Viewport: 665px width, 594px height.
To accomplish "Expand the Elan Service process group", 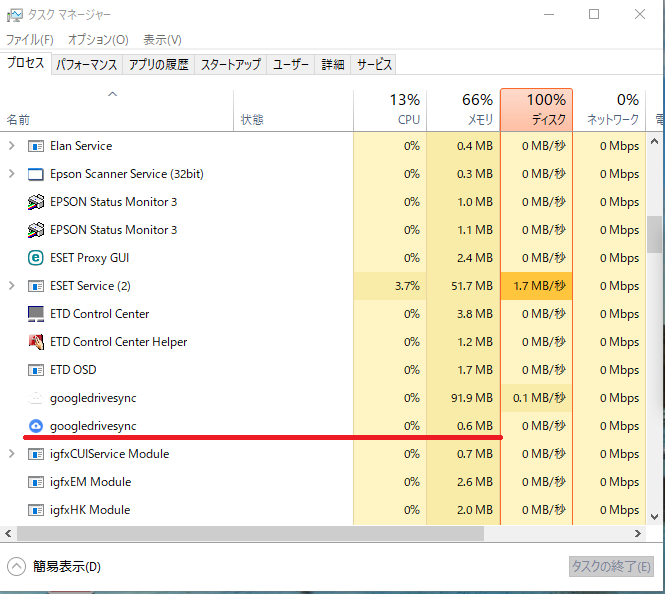I will 11,146.
